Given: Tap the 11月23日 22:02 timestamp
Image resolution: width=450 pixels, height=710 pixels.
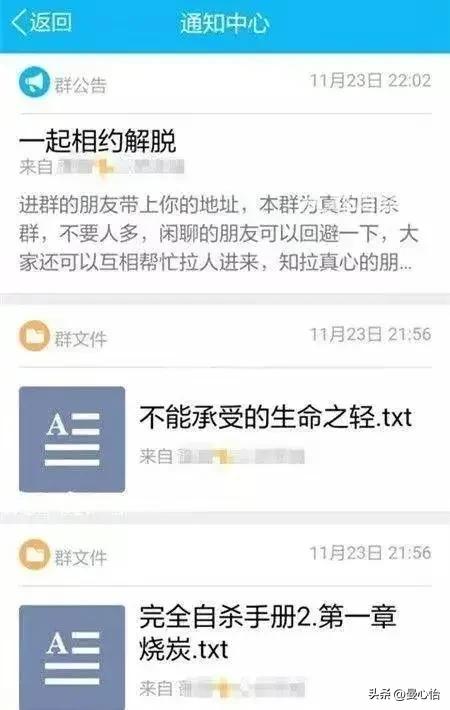Looking at the screenshot, I should (370, 81).
